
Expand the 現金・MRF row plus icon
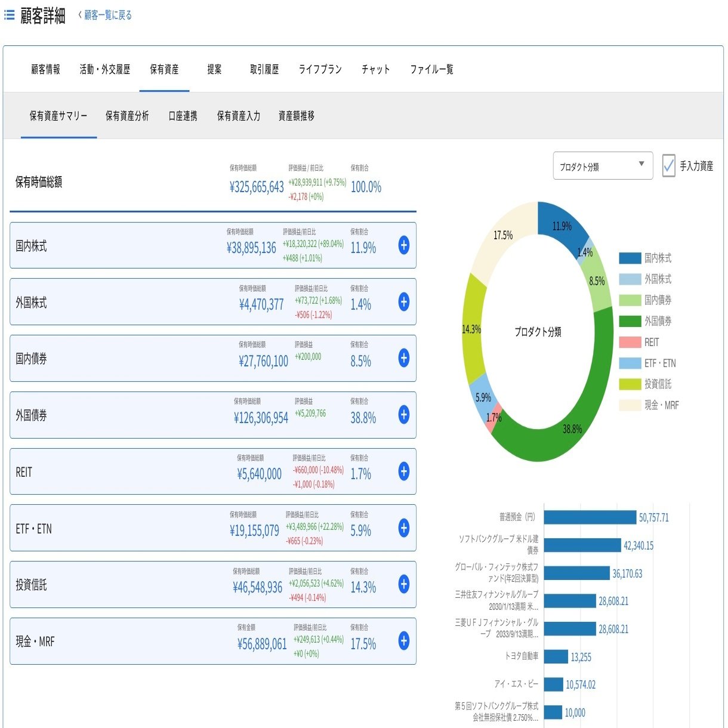pos(404,641)
